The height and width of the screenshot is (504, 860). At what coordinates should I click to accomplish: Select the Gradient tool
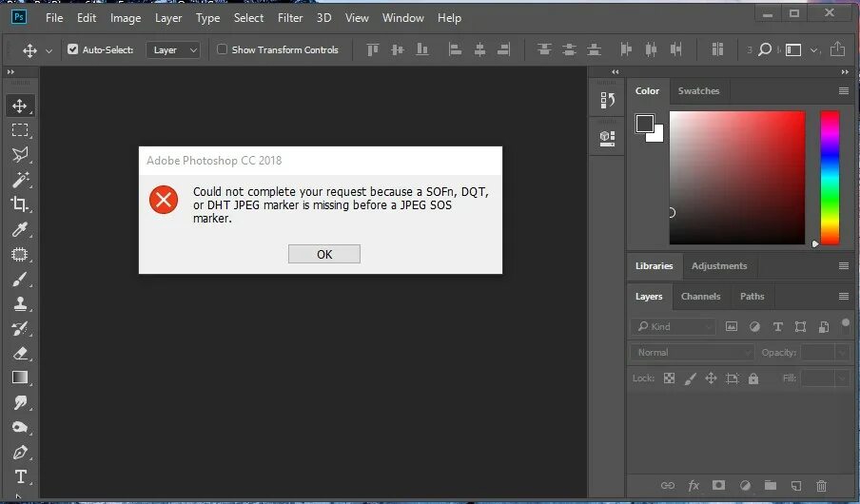coord(20,378)
